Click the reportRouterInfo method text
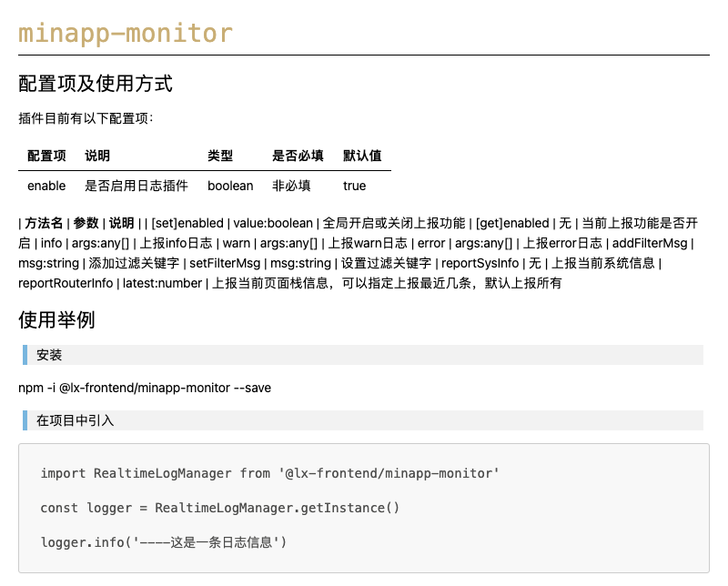This screenshot has height=586, width=728. point(66,283)
